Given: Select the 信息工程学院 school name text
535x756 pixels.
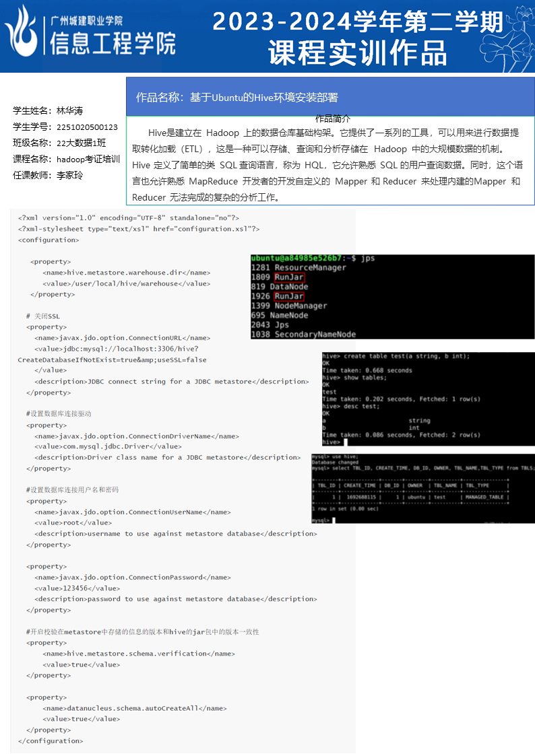Looking at the screenshot, I should (113, 43).
